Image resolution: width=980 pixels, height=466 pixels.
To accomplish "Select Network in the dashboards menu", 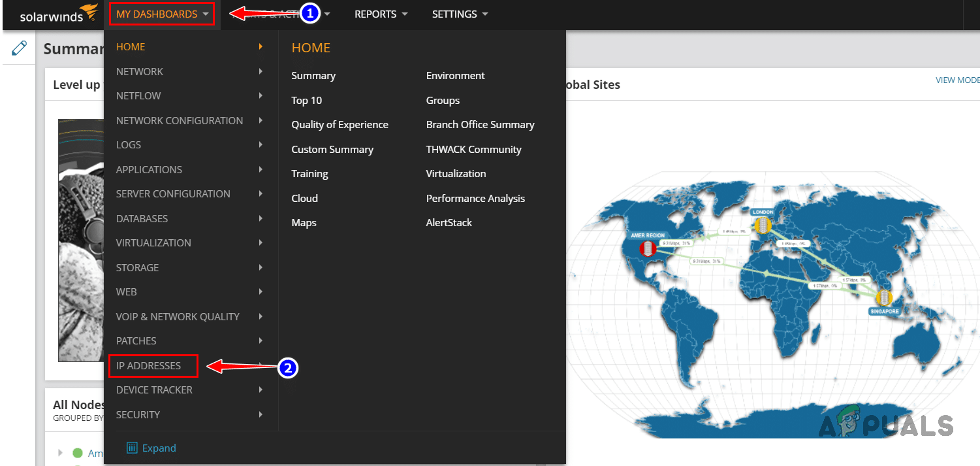I will pos(140,71).
